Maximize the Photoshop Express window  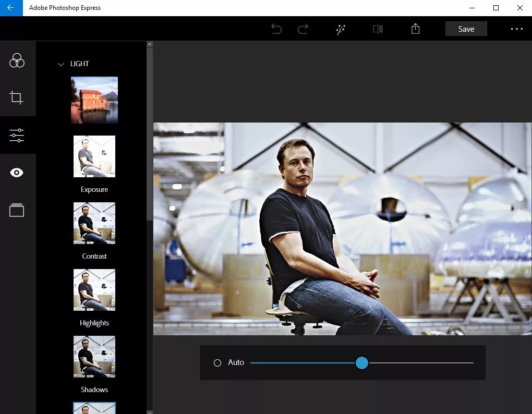point(495,8)
